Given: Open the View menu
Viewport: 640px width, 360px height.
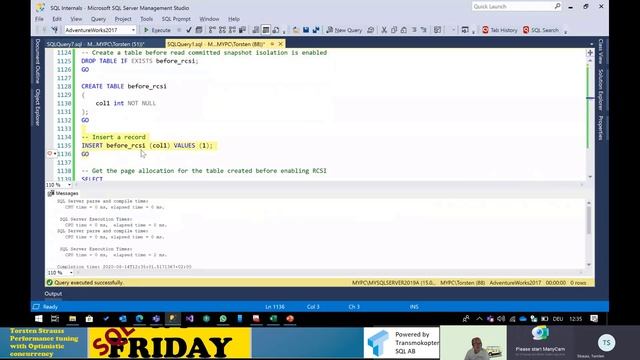Looking at the screenshot, I should 76,19.
